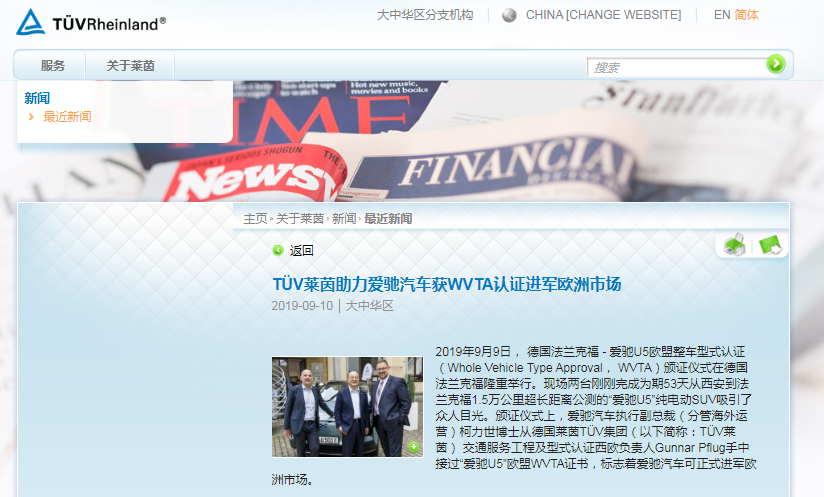Open CHINA [CHANGE WEBSITE] selector

603,15
